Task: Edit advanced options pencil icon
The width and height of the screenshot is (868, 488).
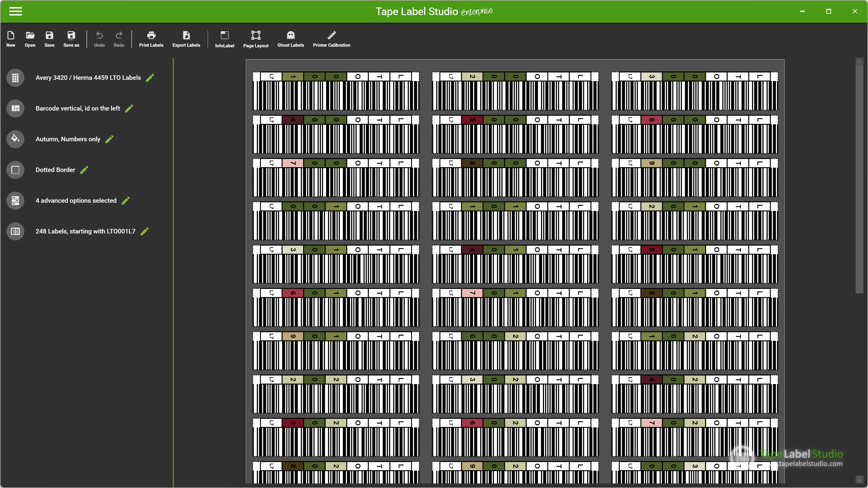Action: (x=126, y=201)
